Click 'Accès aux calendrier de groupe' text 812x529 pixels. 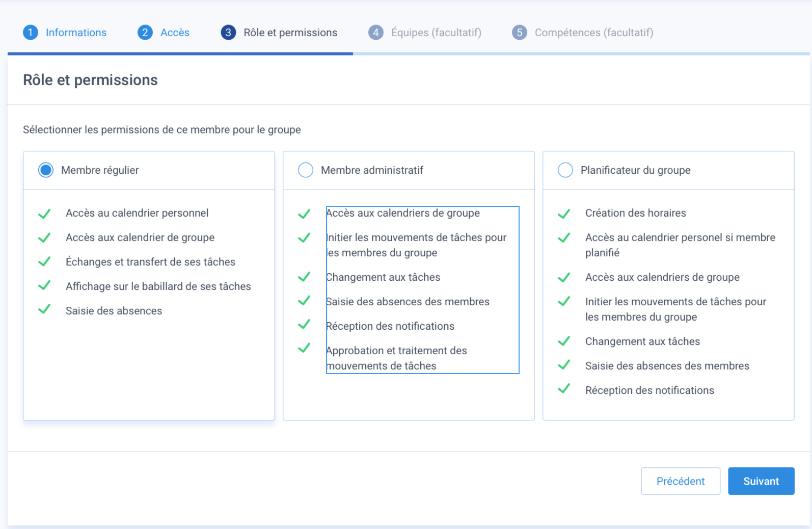point(140,237)
